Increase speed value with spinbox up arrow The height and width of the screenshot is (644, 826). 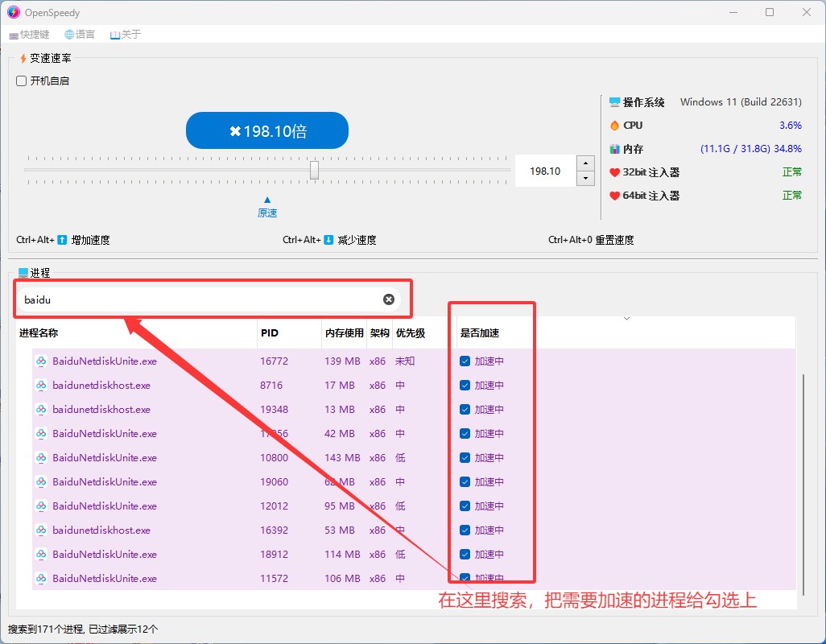coord(585,164)
